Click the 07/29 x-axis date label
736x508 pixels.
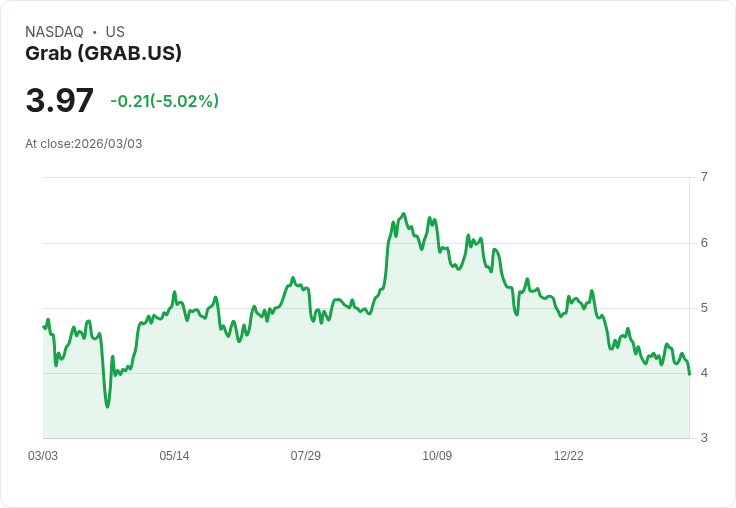[305, 456]
